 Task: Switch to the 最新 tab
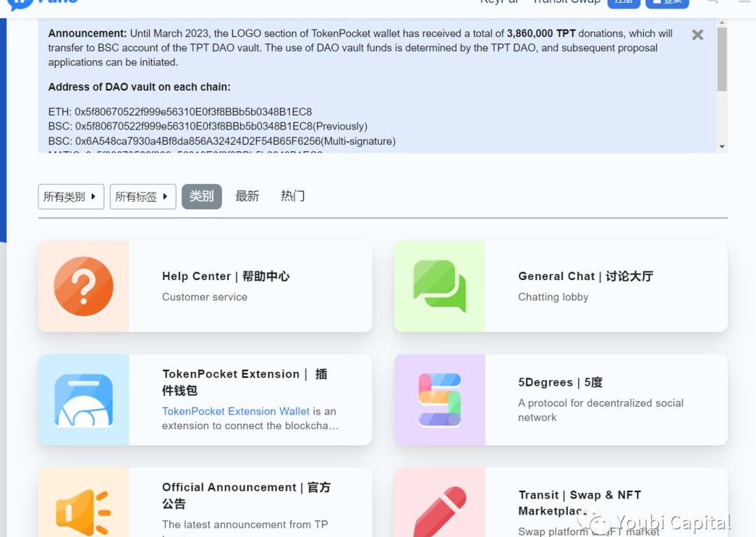coord(247,196)
